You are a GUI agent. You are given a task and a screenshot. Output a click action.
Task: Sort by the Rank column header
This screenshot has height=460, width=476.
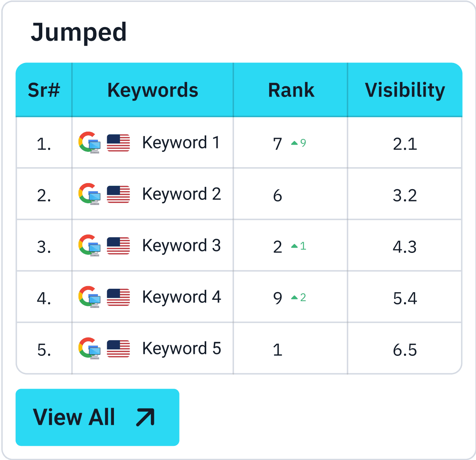pyautogui.click(x=291, y=90)
